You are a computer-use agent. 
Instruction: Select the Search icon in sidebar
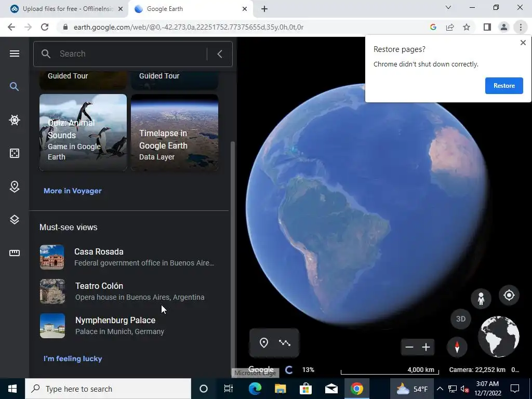(14, 87)
